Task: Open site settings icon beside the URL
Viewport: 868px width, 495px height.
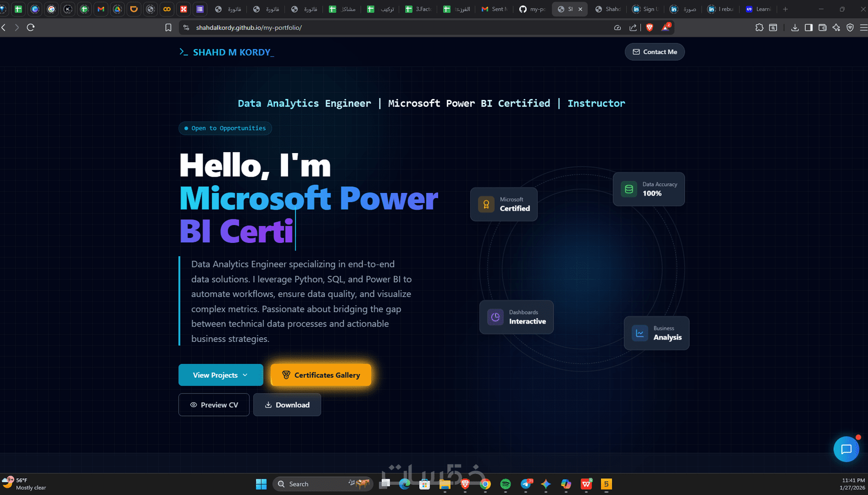Action: pyautogui.click(x=186, y=28)
